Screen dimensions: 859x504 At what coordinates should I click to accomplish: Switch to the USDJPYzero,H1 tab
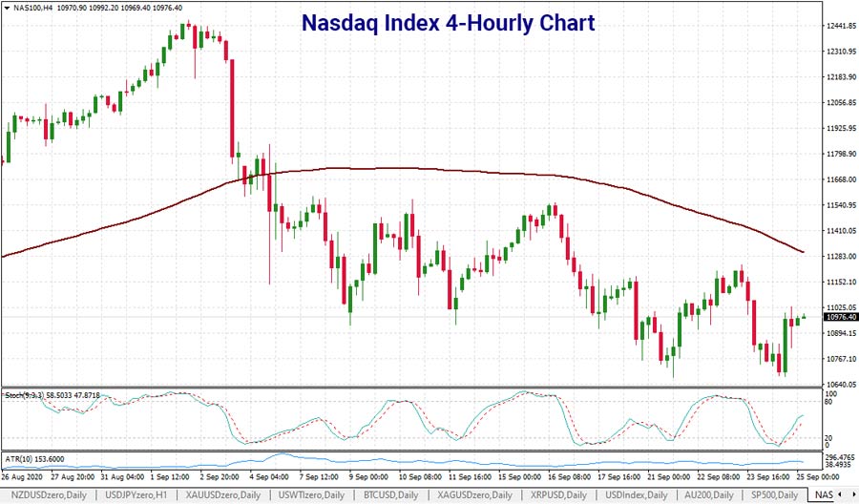[x=136, y=495]
